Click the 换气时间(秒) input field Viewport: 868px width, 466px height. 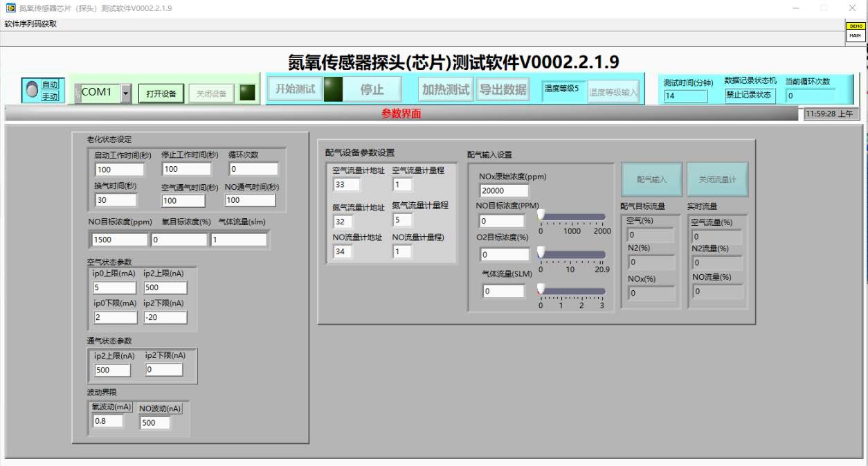[116, 200]
